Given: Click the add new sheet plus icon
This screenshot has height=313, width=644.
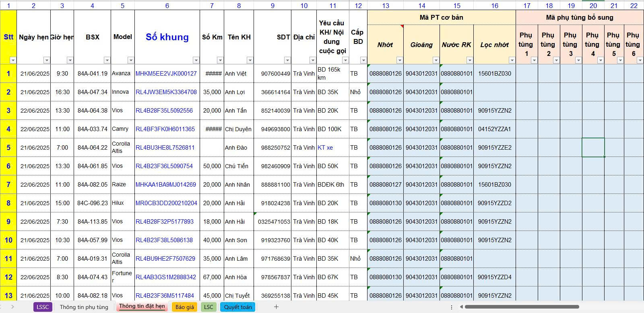Looking at the screenshot, I should (x=276, y=307).
